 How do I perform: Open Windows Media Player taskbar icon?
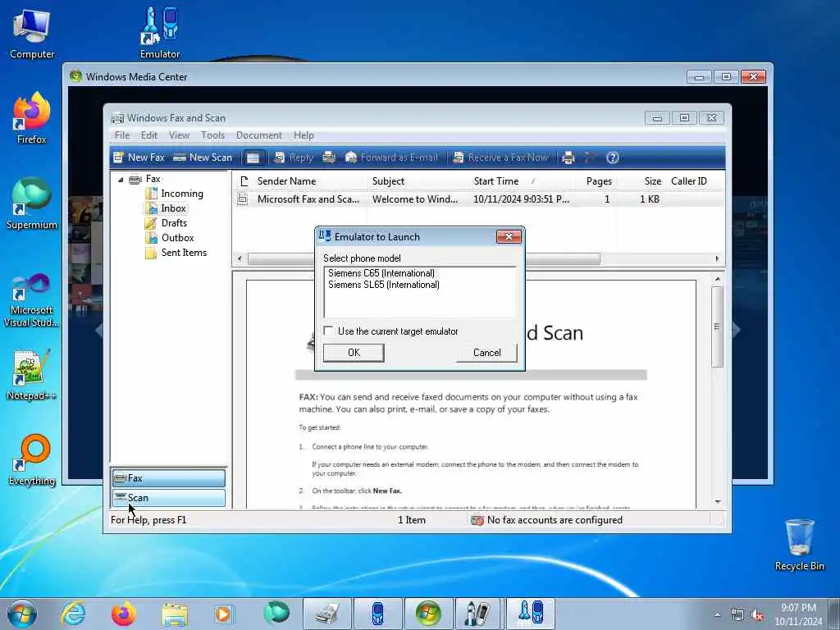point(224,614)
